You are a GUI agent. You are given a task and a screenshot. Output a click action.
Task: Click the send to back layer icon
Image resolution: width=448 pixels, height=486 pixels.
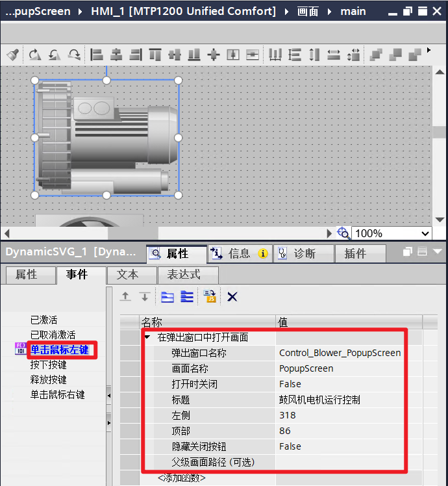tap(415, 55)
